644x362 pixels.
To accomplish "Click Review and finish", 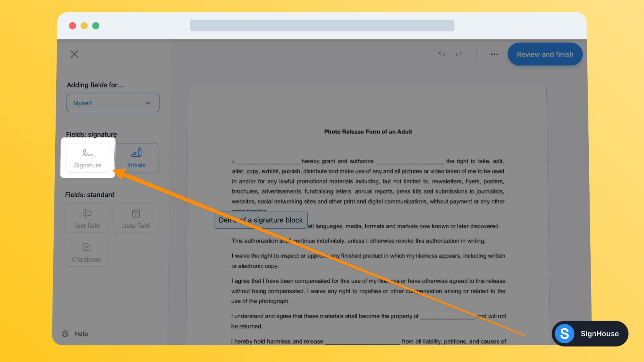I will pyautogui.click(x=545, y=54).
